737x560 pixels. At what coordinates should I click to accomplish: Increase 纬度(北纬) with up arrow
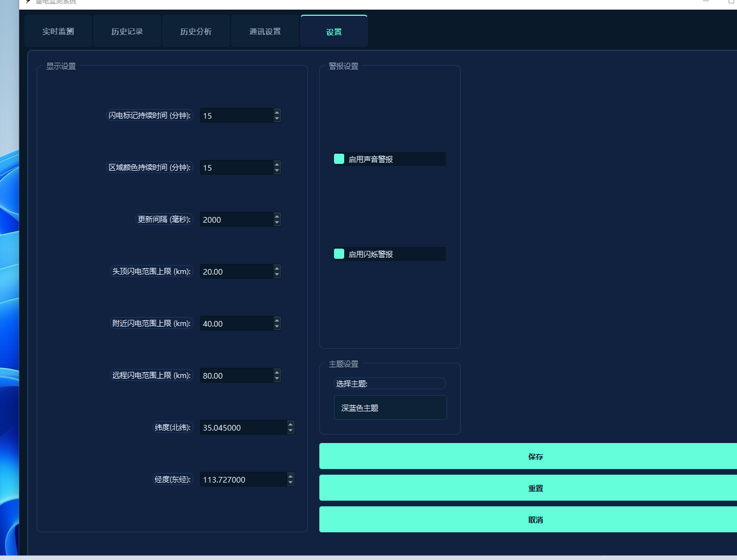[x=291, y=424]
